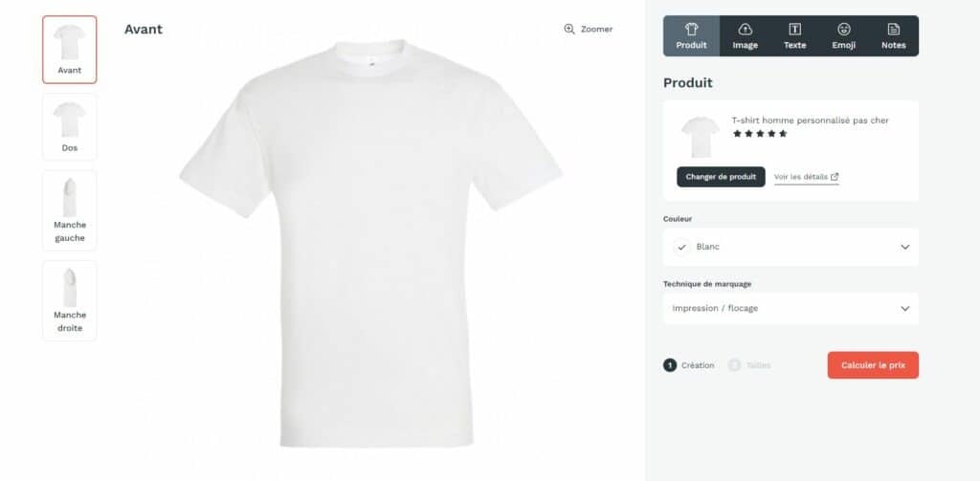Image resolution: width=980 pixels, height=481 pixels.
Task: Click the five-star rating icons
Action: (760, 134)
